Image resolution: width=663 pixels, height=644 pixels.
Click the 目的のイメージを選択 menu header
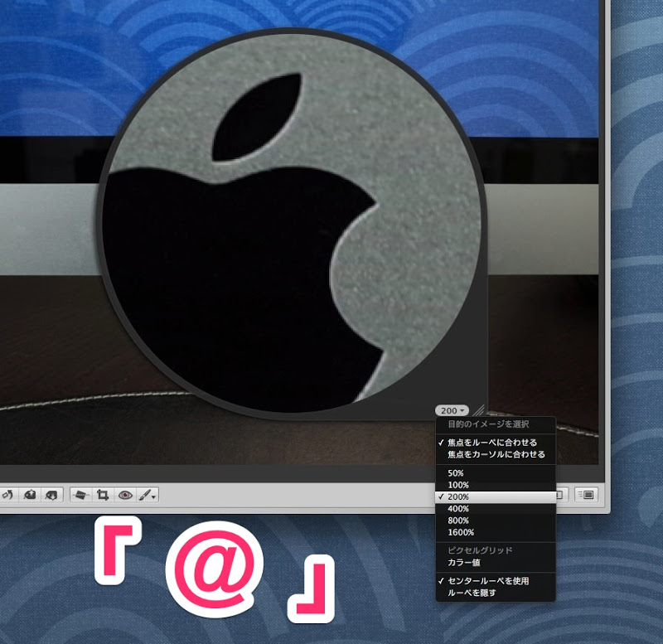pos(496,424)
